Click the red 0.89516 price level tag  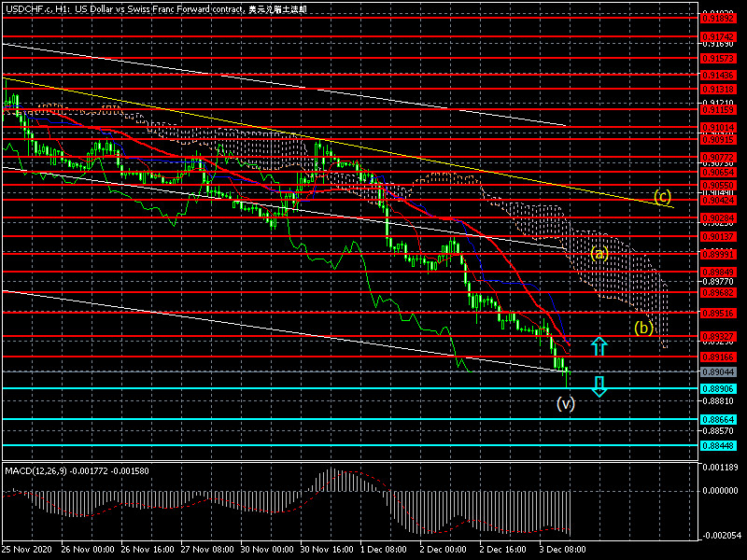(x=717, y=313)
